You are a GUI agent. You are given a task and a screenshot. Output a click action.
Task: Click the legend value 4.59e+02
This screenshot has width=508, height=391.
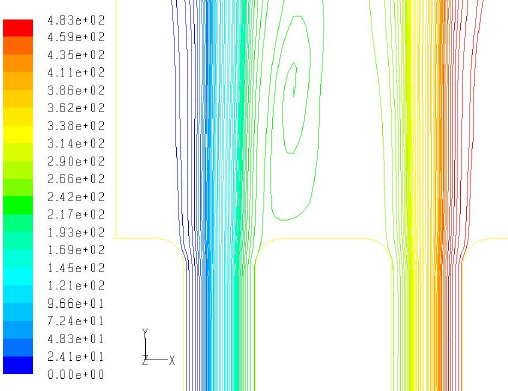(76, 37)
